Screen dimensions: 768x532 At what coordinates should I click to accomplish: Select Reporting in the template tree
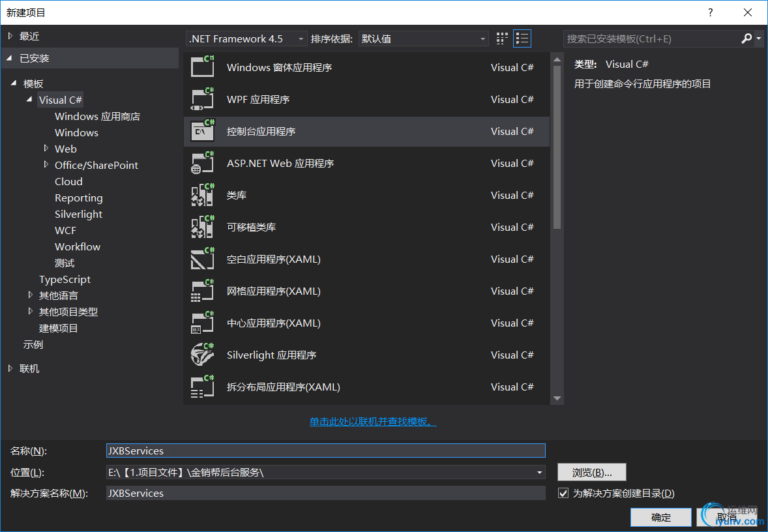tap(79, 198)
